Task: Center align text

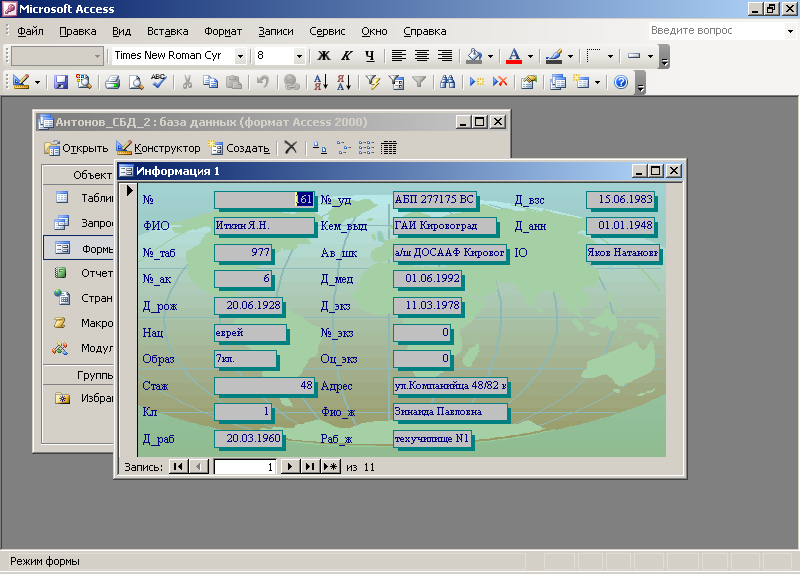Action: 421,56
